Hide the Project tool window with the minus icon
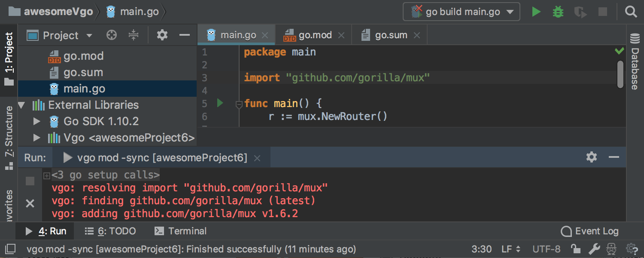This screenshot has width=644, height=258. 185,35
